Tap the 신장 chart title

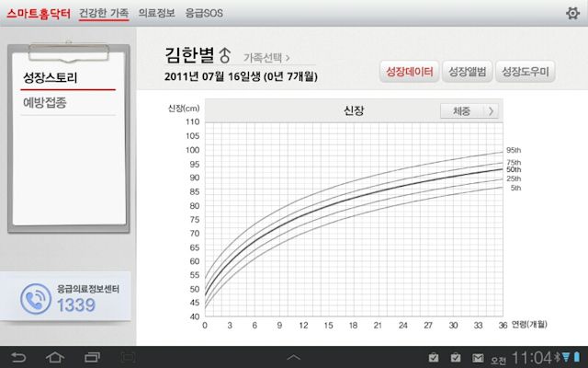(x=354, y=110)
